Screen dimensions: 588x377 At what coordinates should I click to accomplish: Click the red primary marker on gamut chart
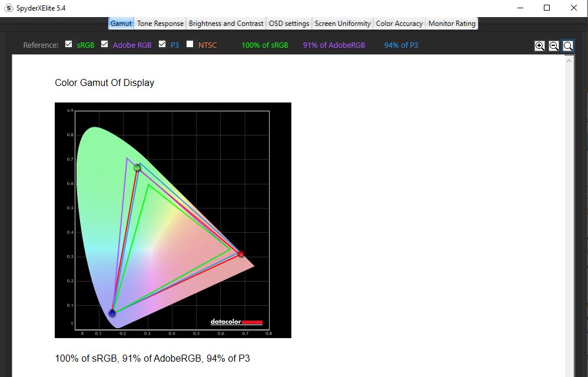[241, 253]
